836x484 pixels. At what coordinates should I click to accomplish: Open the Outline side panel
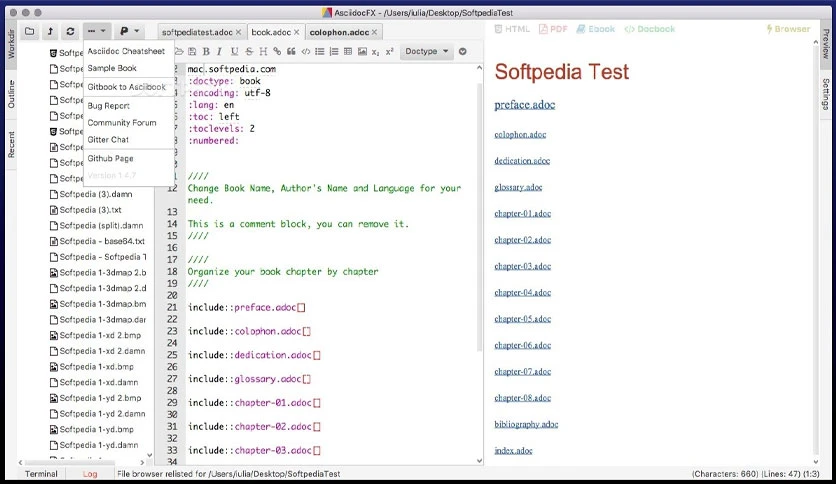click(11, 94)
